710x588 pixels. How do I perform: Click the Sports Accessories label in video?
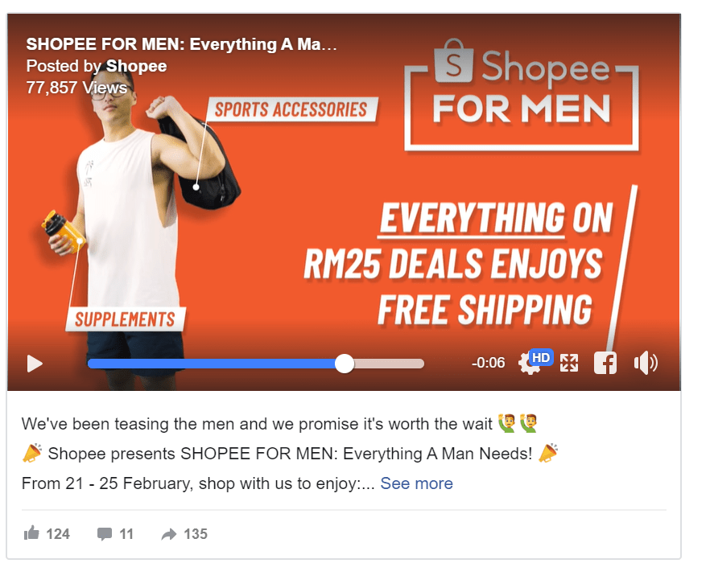pos(291,109)
